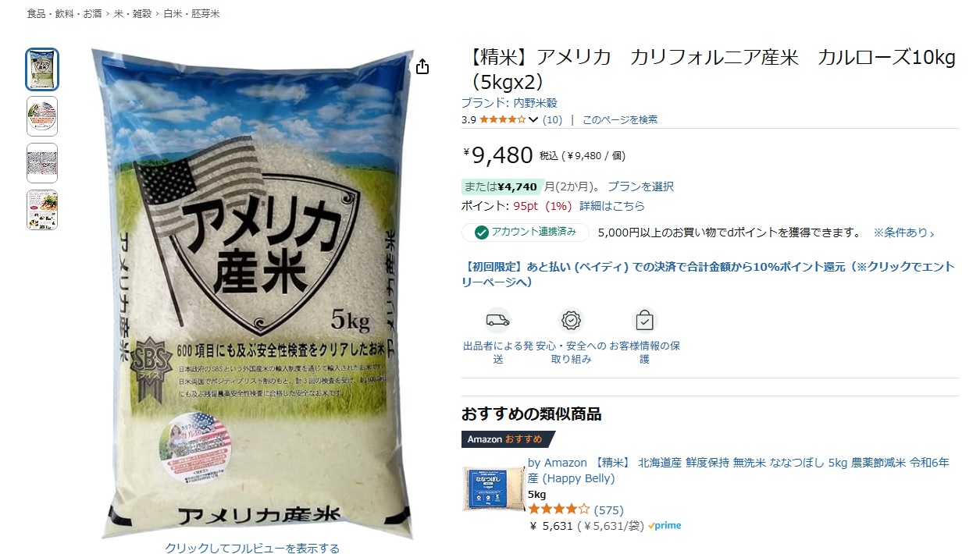Open the seller shipping truck icon

497,321
